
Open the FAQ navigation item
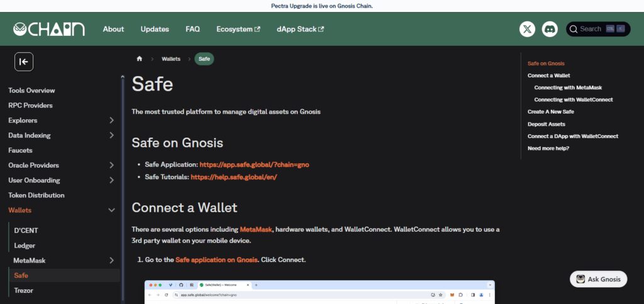[192, 29]
